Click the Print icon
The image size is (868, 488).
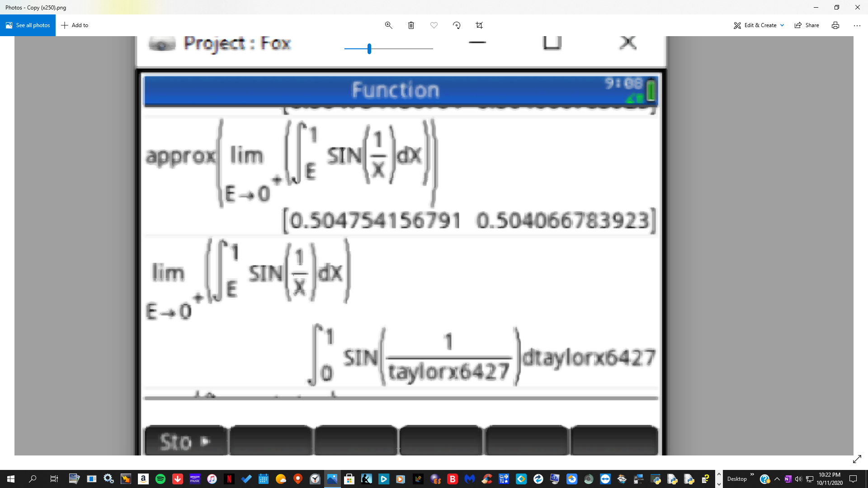[x=835, y=25]
